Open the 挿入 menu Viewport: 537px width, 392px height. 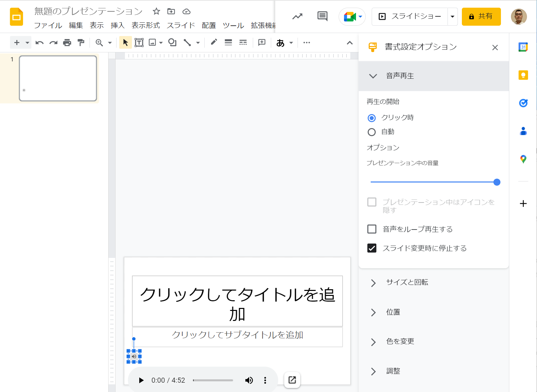click(x=117, y=25)
